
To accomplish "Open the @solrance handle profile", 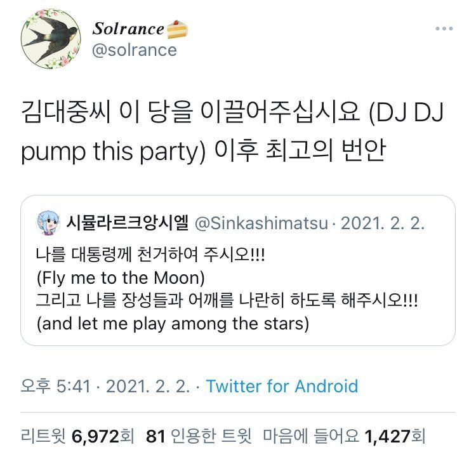I will (135, 50).
